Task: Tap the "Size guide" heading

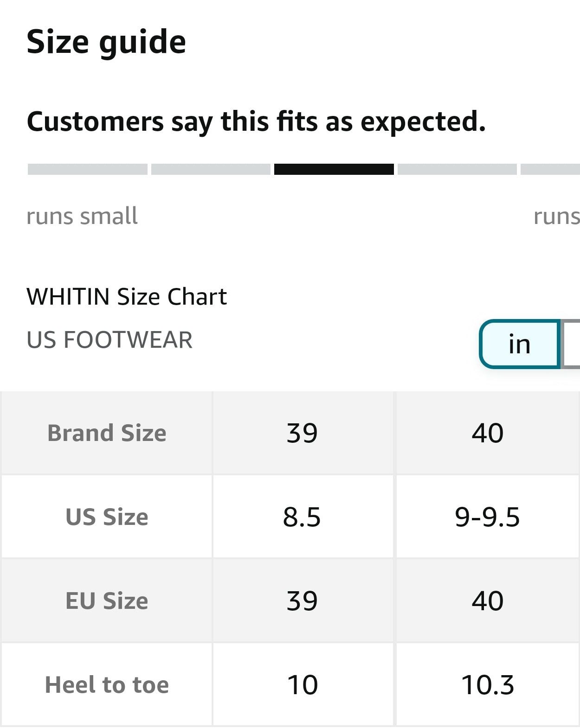Action: pos(106,42)
